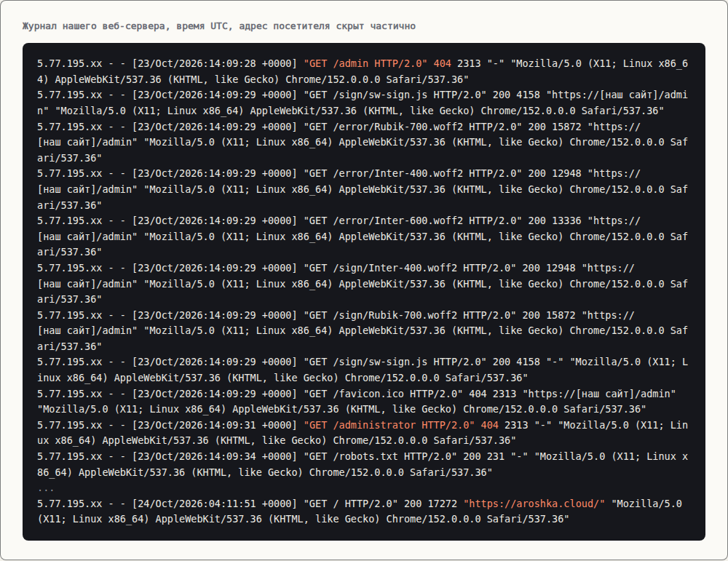The height and width of the screenshot is (561, 728).
Task: Click the "GET /robots.txt HTTP/2.0" request
Action: click(380, 457)
